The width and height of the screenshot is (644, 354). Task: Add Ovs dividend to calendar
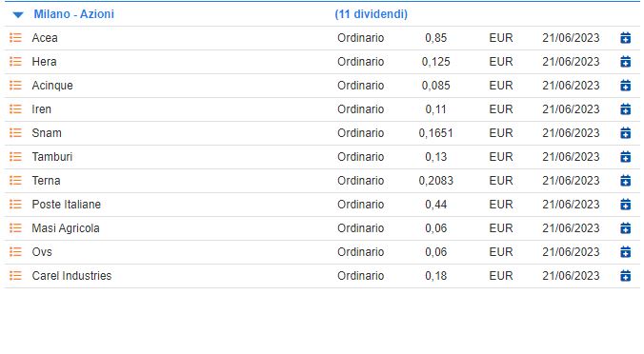coord(625,252)
